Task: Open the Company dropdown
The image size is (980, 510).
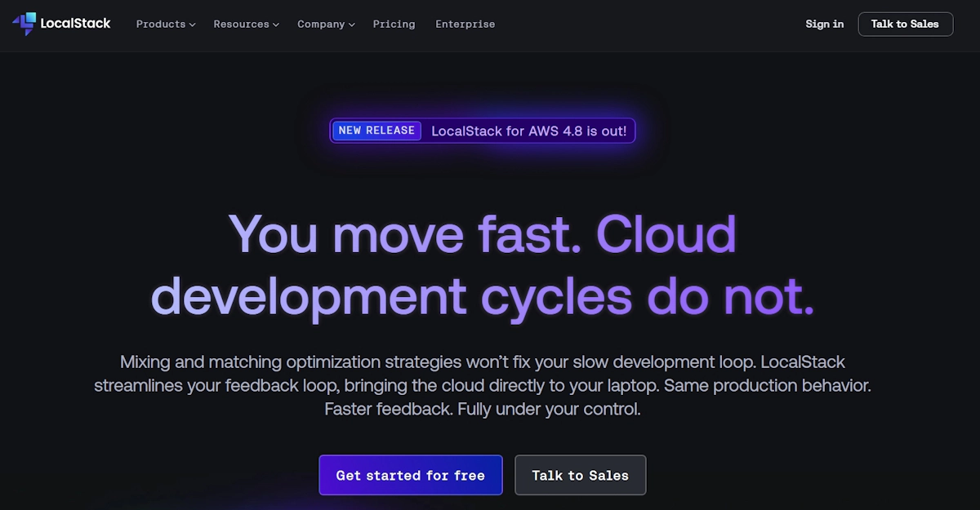Action: tap(321, 24)
